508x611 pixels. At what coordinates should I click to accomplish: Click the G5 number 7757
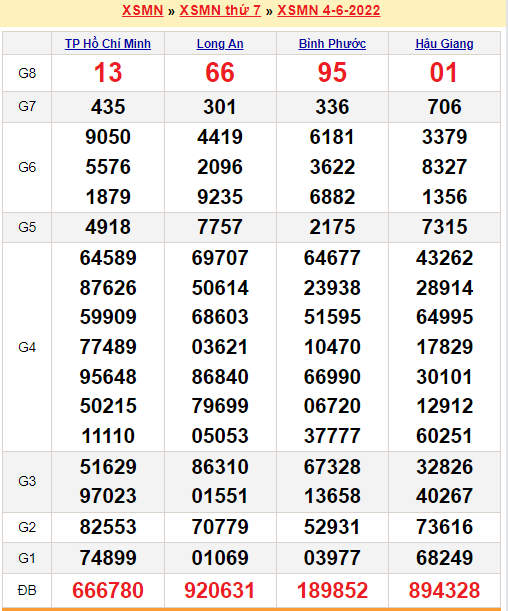(220, 227)
